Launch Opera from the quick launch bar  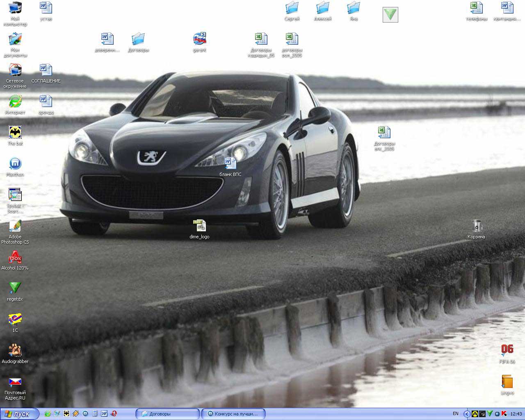pyautogui.click(x=114, y=414)
